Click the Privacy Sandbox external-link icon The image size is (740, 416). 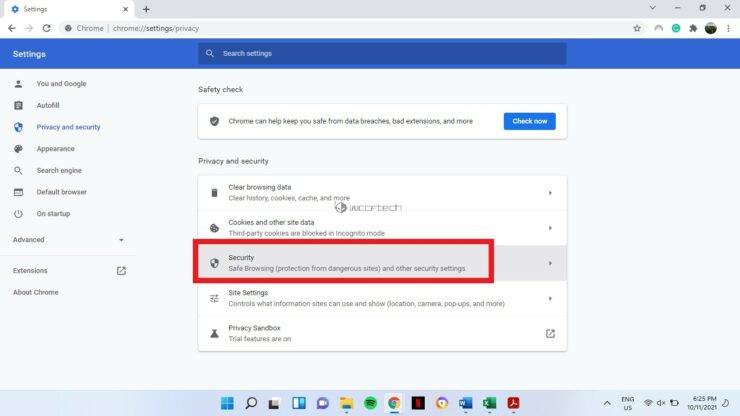pos(550,334)
